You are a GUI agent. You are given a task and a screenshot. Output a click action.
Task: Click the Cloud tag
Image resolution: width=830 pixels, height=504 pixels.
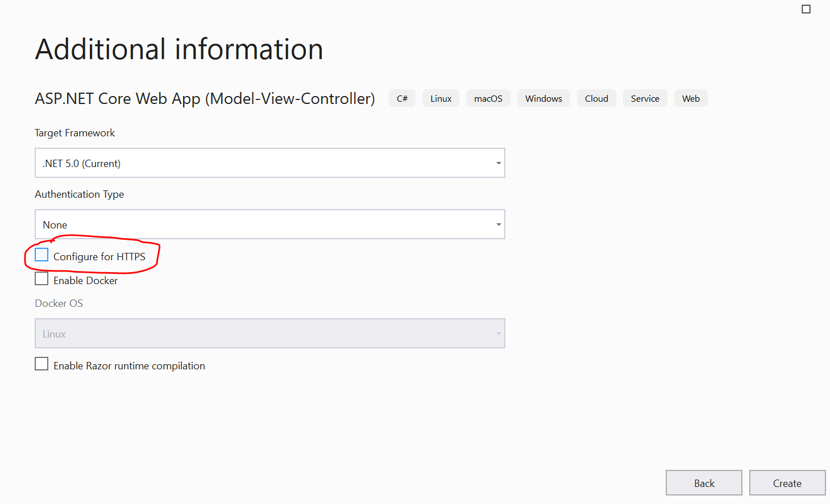[596, 98]
